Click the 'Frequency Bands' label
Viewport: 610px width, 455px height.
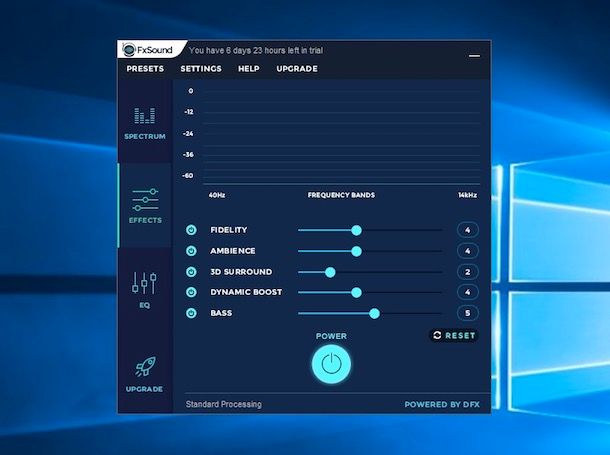341,195
